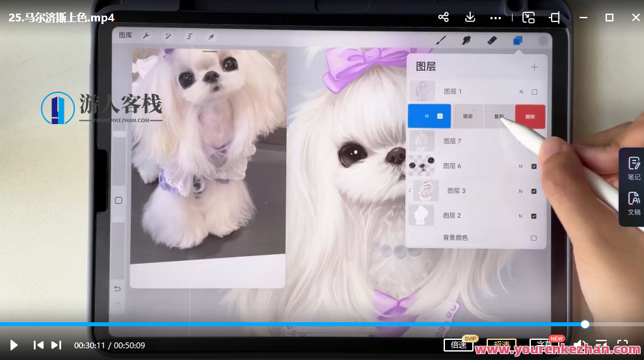The width and height of the screenshot is (644, 360).
Task: Tap red 删除 to delete the layer
Action: point(530,116)
